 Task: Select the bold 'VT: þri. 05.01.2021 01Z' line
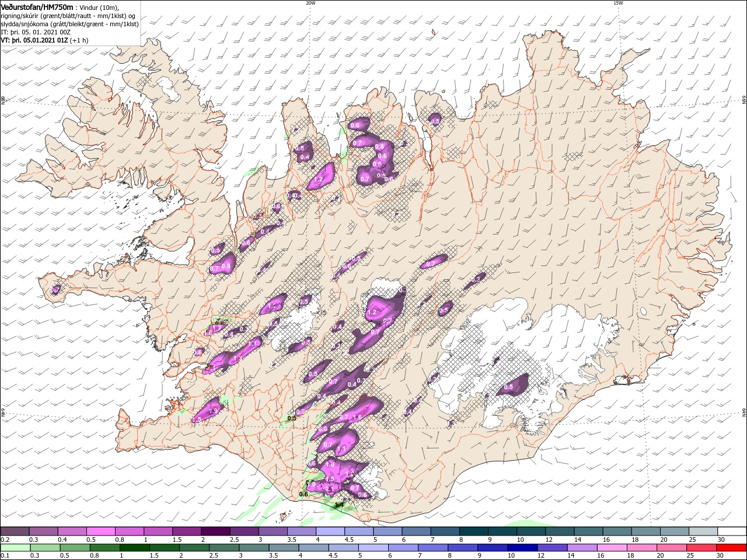[35, 40]
